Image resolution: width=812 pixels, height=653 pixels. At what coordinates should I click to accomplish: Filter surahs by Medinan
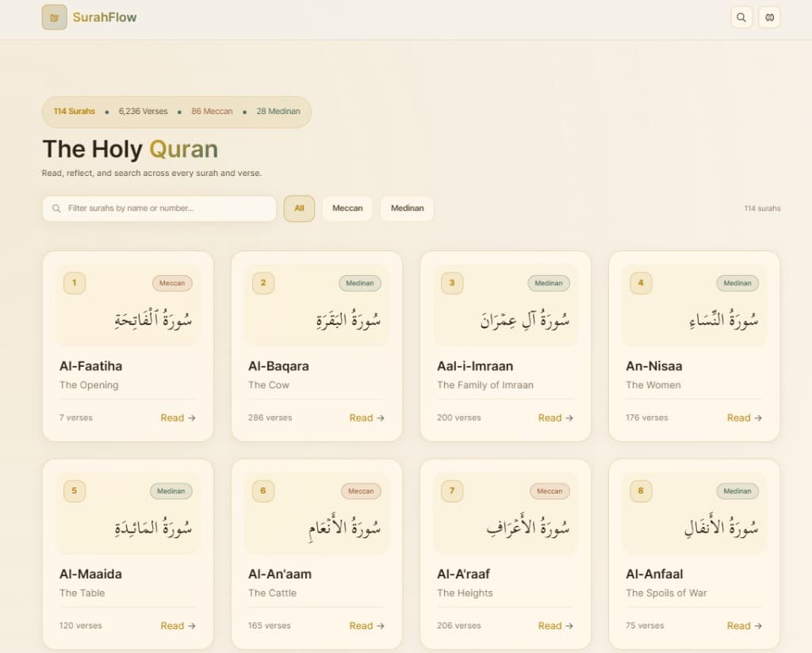click(407, 208)
